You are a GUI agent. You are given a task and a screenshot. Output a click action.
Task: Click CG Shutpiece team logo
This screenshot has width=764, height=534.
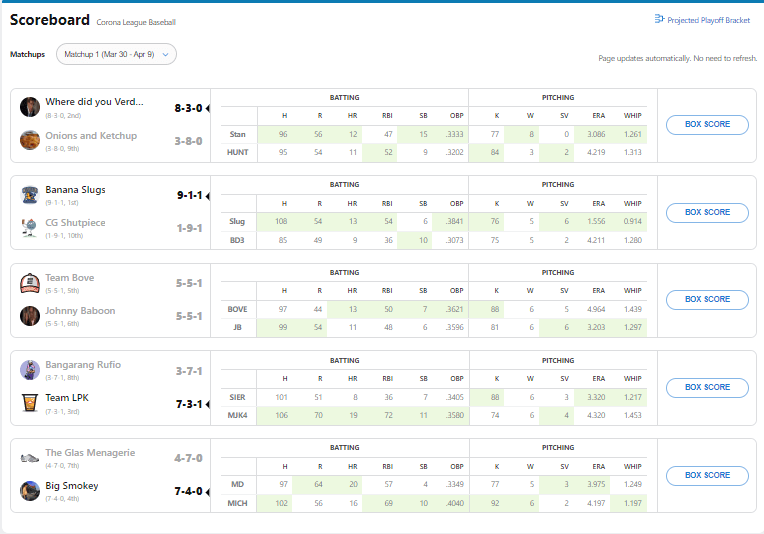pos(30,228)
